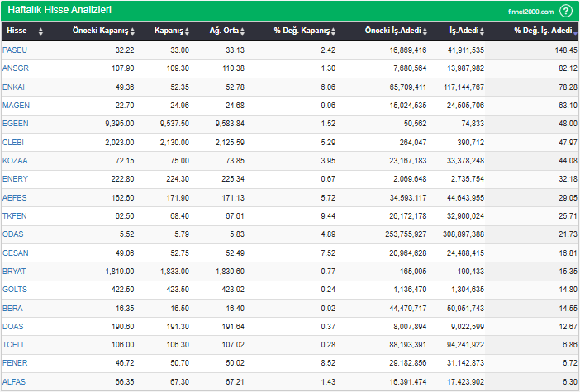Select DOAS volume 9,022,599
The height and width of the screenshot is (392, 580).
[468, 326]
